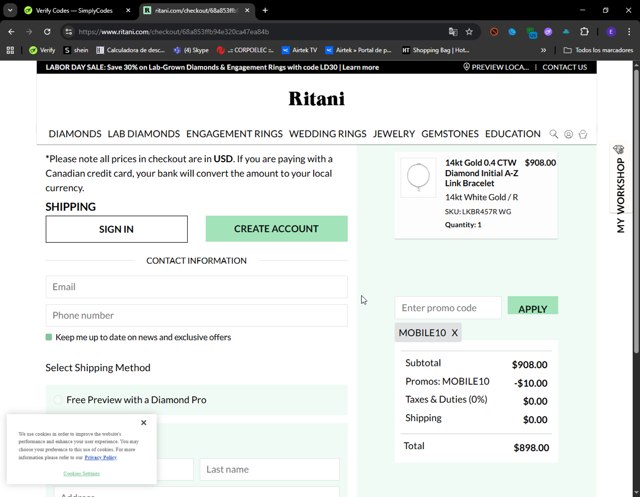
Task: Open the Skype bookmark
Action: (191, 50)
